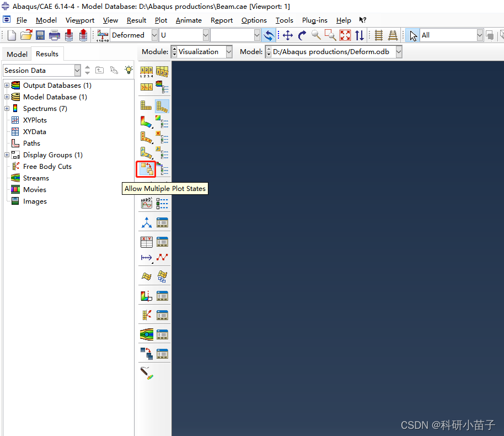The image size is (504, 436).
Task: Click the Auto-Fit View icon
Action: [345, 35]
